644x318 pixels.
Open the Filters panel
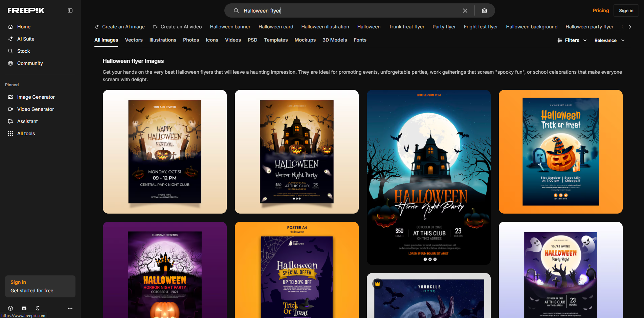[x=572, y=40]
